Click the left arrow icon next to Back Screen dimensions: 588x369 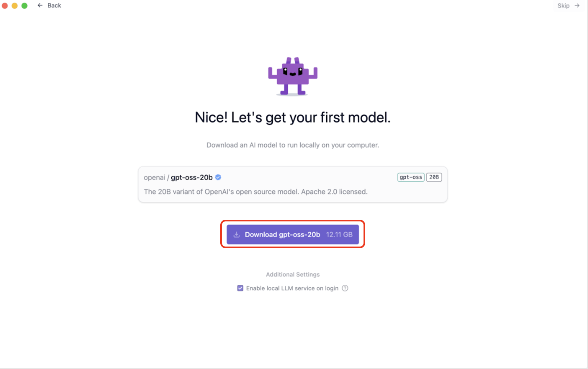click(x=40, y=5)
